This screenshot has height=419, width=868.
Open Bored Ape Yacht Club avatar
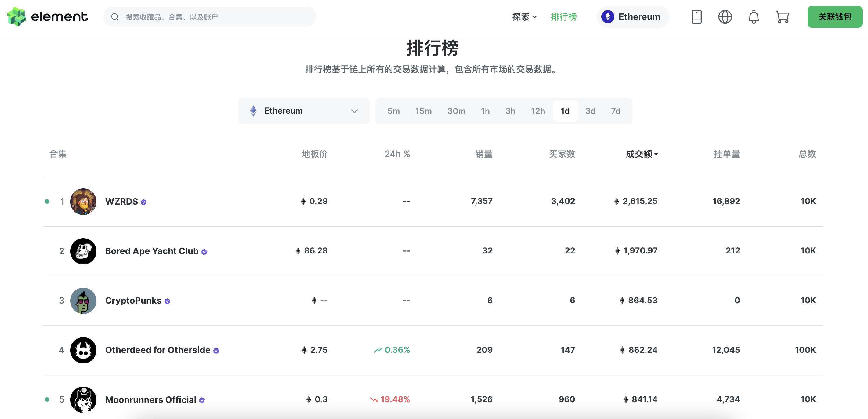click(83, 251)
